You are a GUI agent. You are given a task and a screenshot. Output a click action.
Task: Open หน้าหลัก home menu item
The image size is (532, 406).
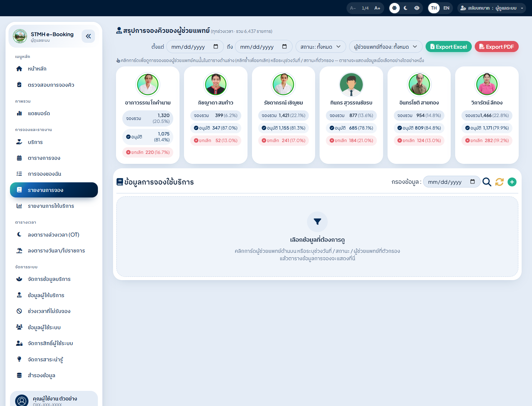coord(54,69)
